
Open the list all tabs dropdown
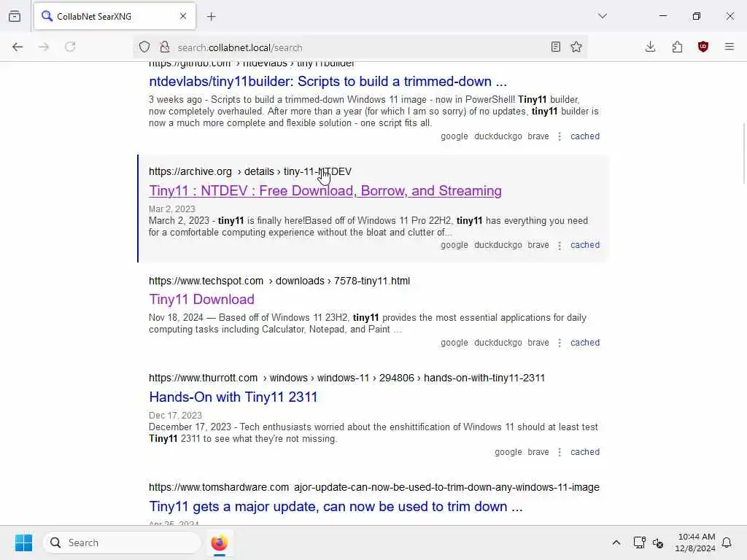point(603,16)
